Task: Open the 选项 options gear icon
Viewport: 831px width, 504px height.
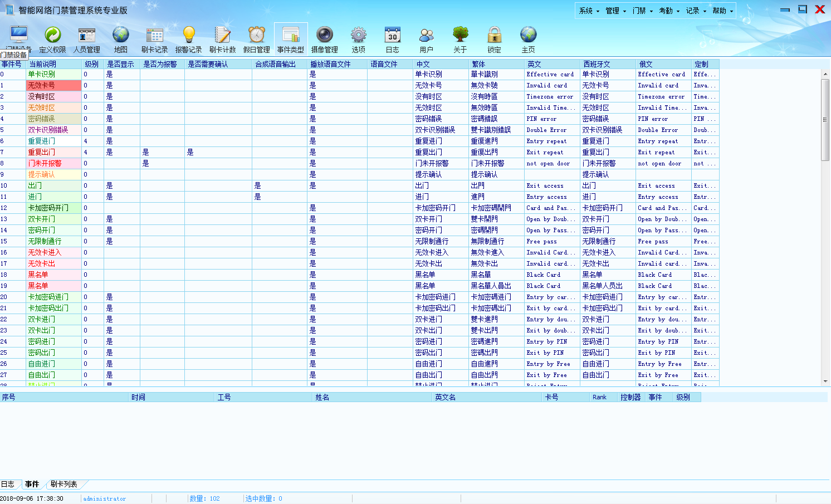Action: pos(359,40)
